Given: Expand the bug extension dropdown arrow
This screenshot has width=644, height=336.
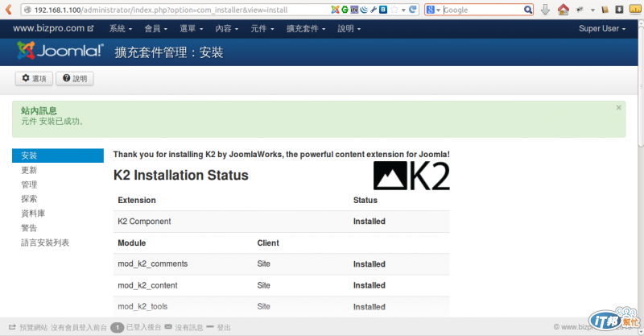Looking at the screenshot, I should [592, 10].
